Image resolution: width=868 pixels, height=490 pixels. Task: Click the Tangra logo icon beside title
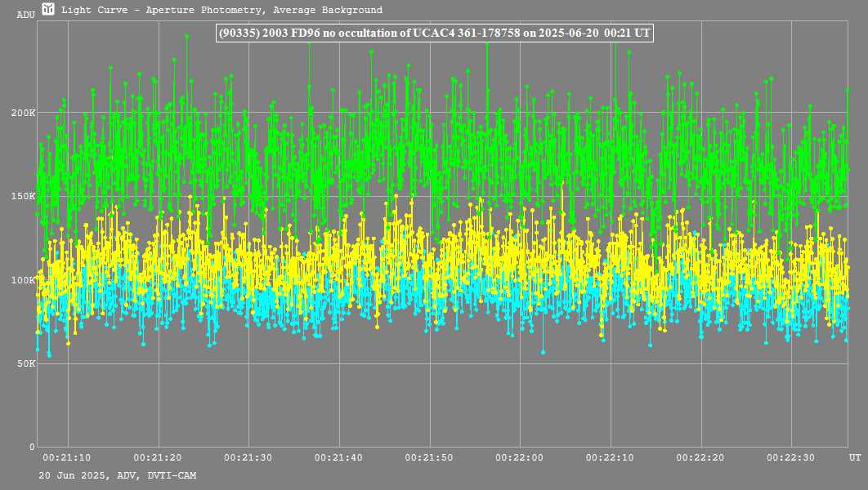tap(48, 10)
